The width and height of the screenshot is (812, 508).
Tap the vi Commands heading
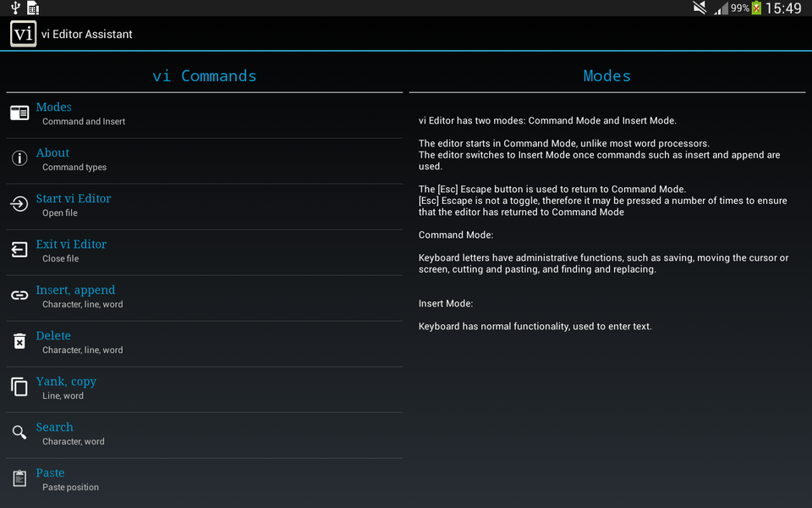205,75
